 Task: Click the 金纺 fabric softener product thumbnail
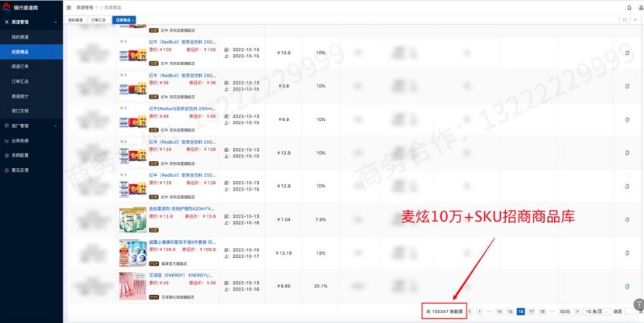tap(133, 220)
